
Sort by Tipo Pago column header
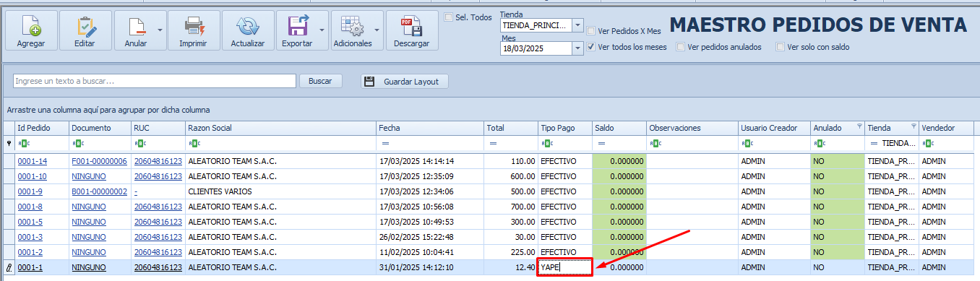coord(565,128)
